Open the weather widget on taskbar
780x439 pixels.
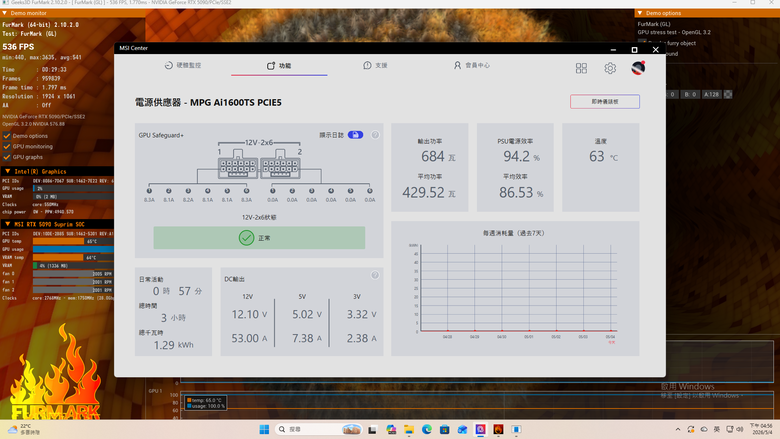(23, 430)
